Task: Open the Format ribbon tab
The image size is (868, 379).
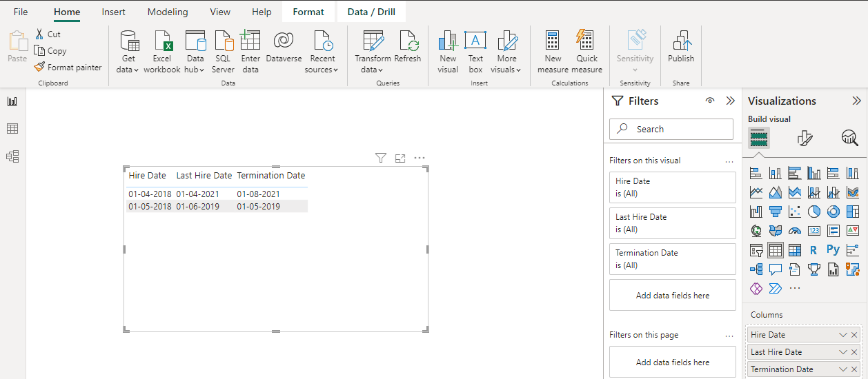Action: click(308, 12)
